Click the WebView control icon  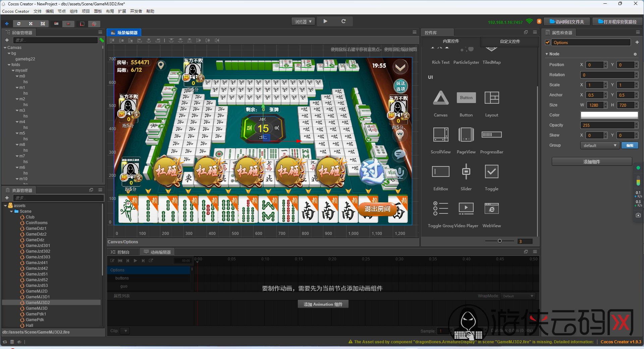pos(492,208)
